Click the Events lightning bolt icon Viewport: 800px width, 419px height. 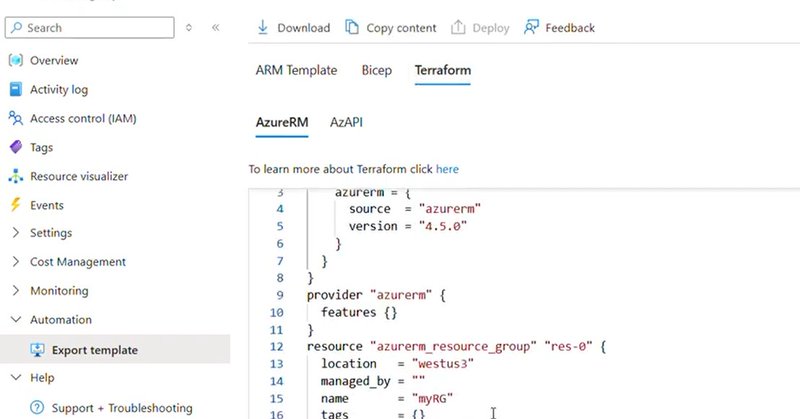pos(16,205)
